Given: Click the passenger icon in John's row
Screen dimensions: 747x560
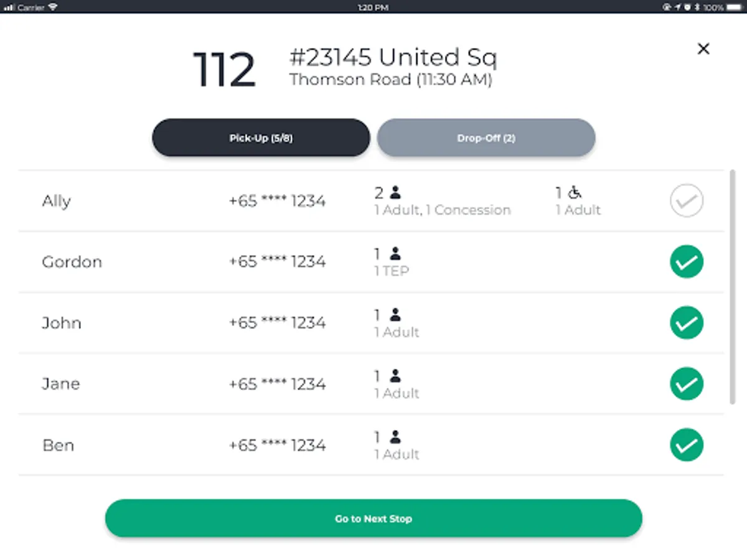Looking at the screenshot, I should pos(395,315).
